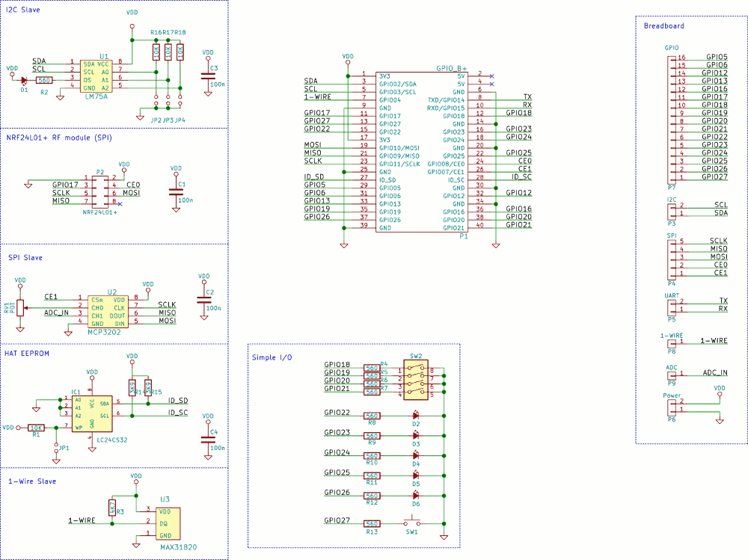Select the MAX31820 U3 sensor symbol
The width and height of the screenshot is (748, 560).
pos(168,524)
